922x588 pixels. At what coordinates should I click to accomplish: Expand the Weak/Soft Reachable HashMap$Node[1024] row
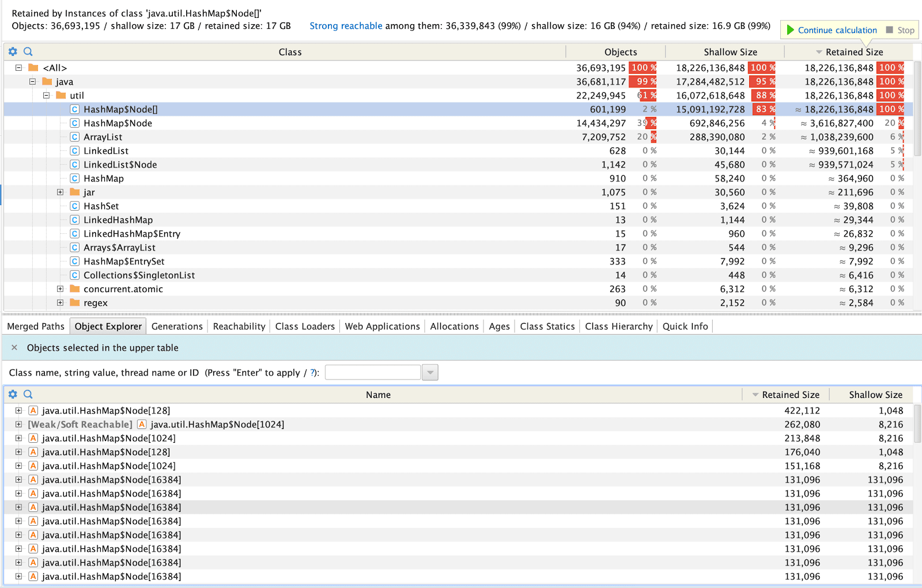18,424
